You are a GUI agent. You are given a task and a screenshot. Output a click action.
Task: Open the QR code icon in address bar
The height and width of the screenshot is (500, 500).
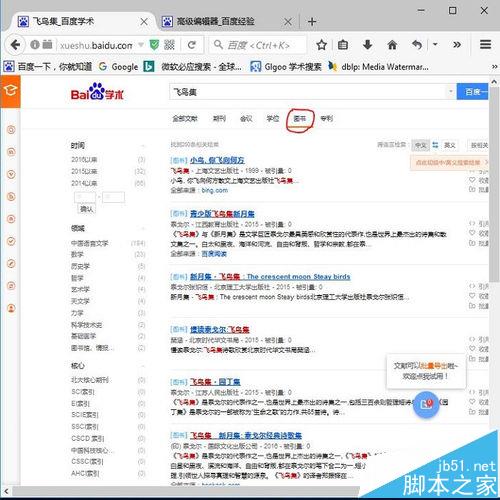click(x=169, y=45)
